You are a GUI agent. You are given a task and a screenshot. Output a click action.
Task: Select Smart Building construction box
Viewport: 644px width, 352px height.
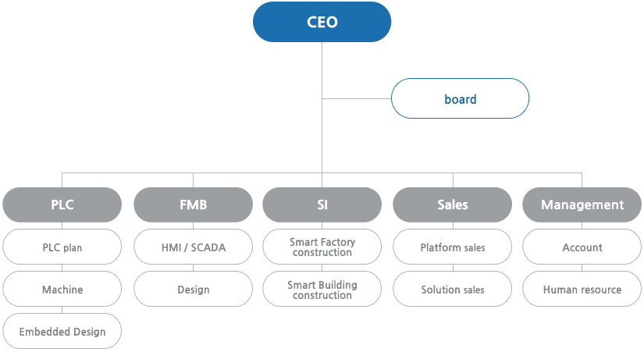click(322, 289)
